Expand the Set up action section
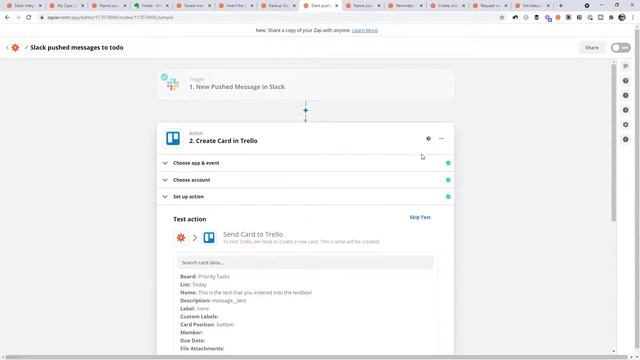 click(x=305, y=197)
